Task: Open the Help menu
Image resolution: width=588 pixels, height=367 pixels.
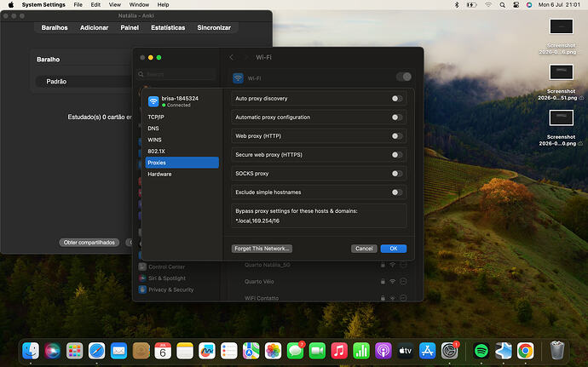Action: [163, 5]
